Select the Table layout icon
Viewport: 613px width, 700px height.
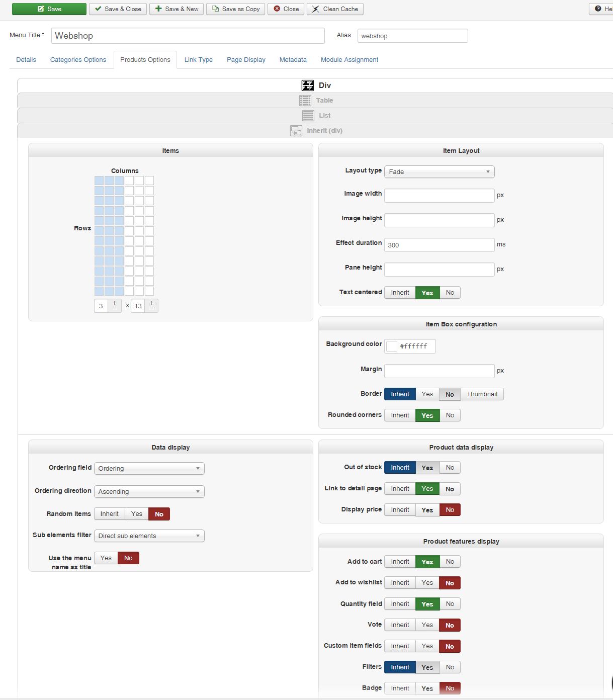305,101
